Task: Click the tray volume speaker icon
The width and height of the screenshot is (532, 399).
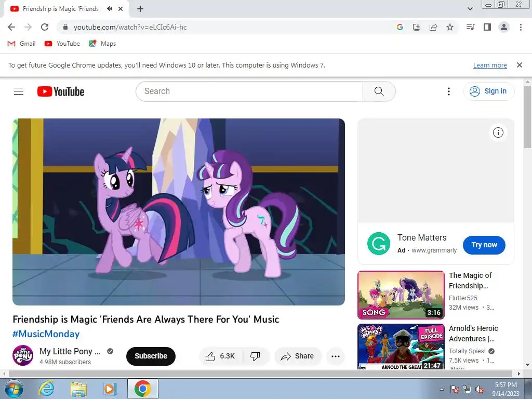Action: 480,390
